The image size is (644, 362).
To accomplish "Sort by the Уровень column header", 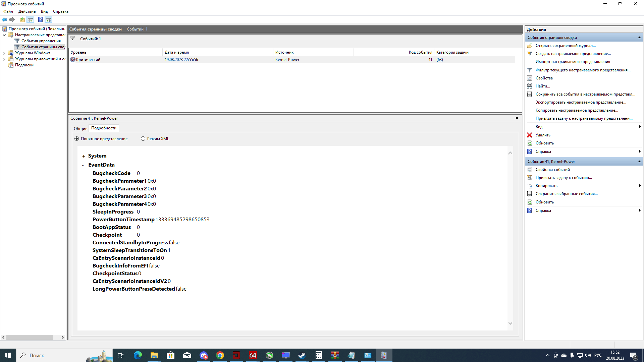I will tap(115, 52).
